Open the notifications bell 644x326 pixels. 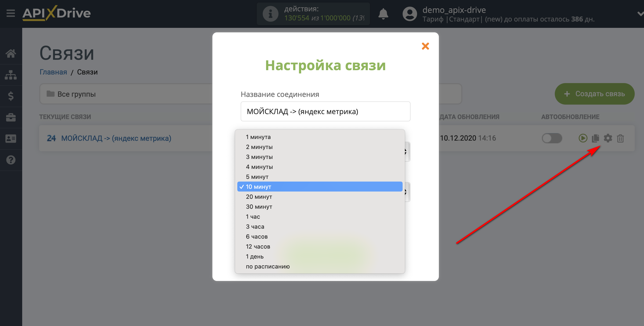(x=383, y=14)
